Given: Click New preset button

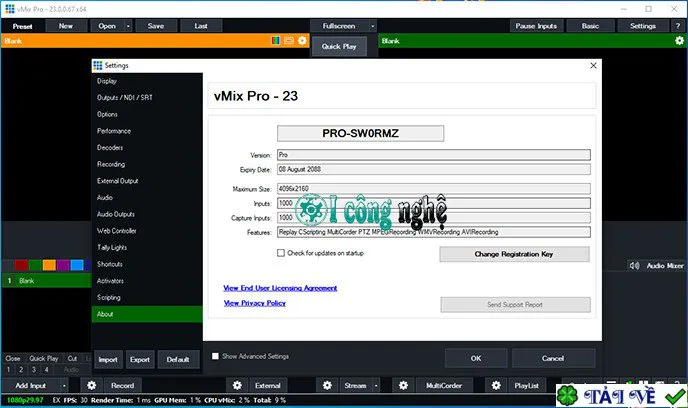Looking at the screenshot, I should pos(66,26).
